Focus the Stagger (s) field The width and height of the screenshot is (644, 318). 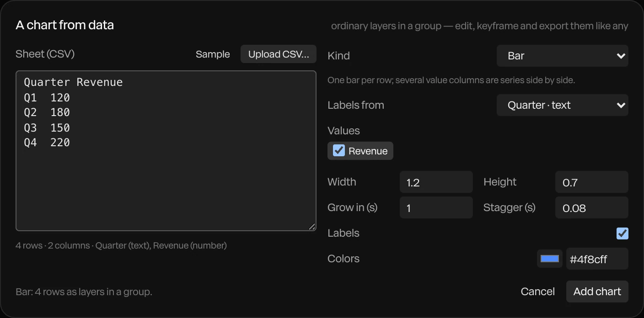coord(591,208)
